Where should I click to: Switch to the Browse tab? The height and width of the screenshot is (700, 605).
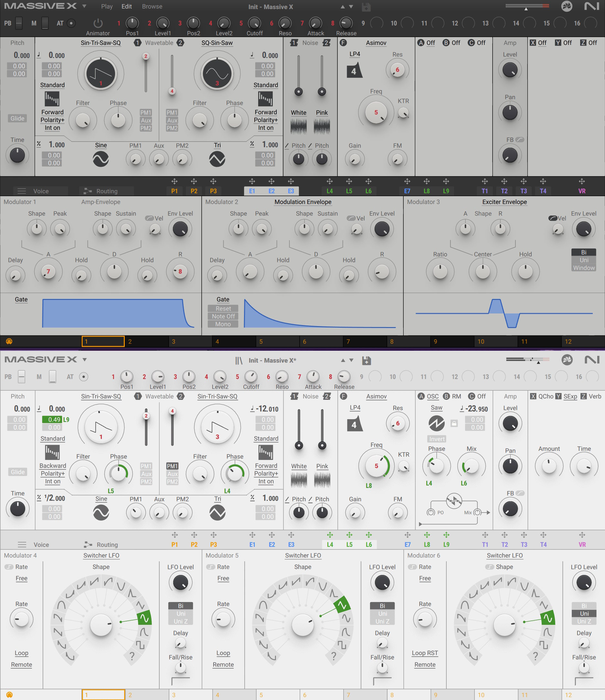coord(152,6)
